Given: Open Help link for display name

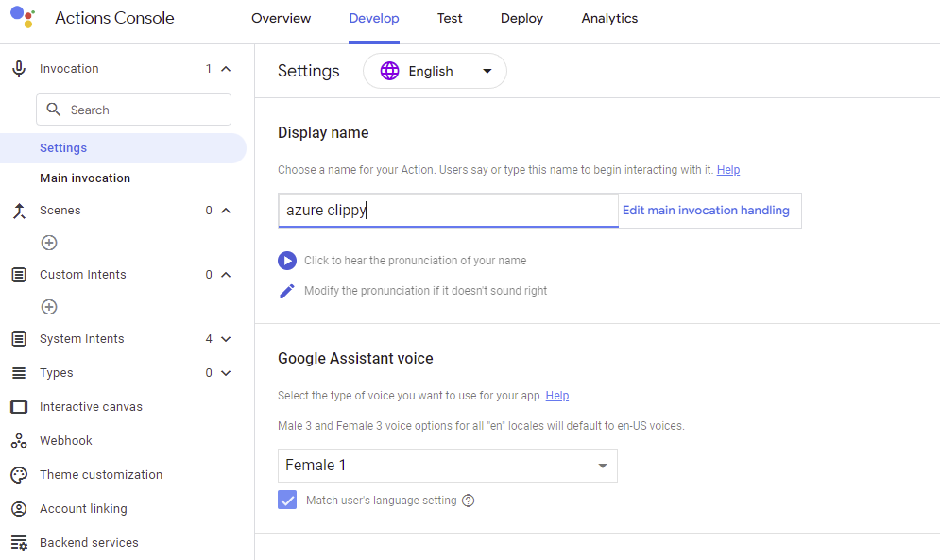Looking at the screenshot, I should pos(728,170).
